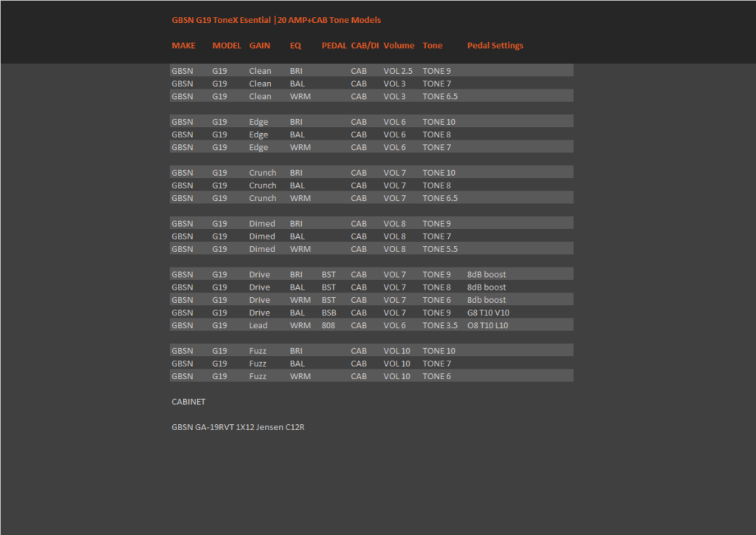756x535 pixels.
Task: Select the VOL 2.5 cell
Action: click(x=398, y=71)
